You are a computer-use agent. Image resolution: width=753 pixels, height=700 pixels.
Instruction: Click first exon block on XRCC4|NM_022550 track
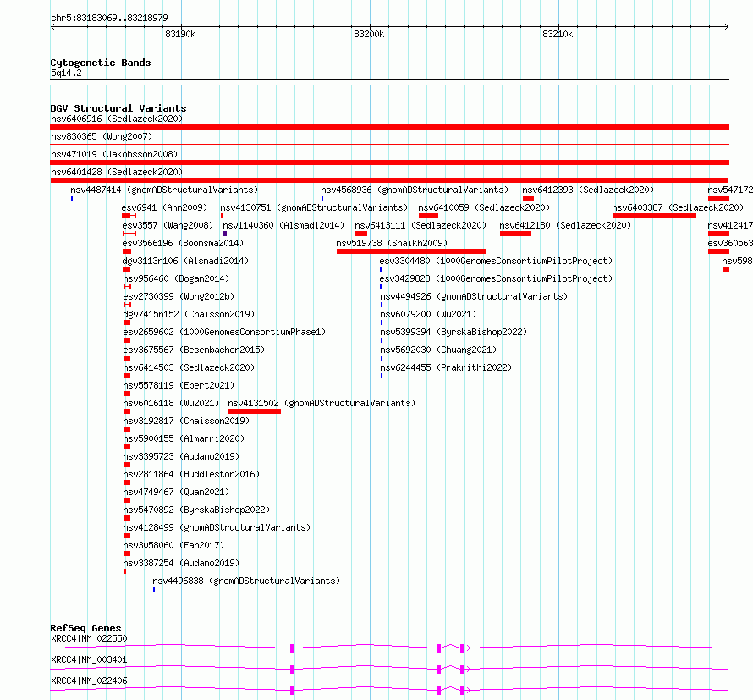pos(293,648)
